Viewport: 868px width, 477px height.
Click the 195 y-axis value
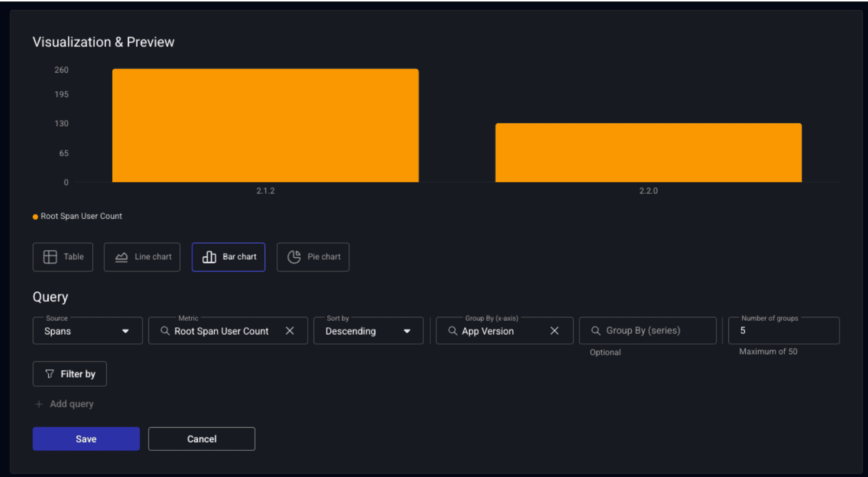[61, 94]
